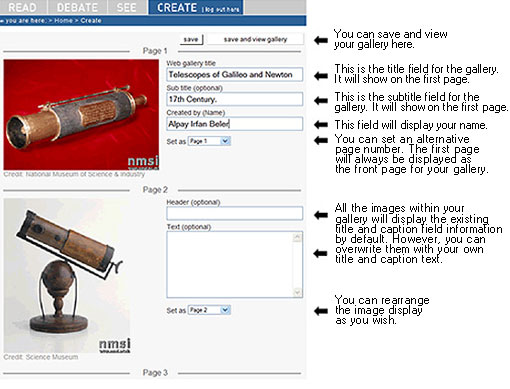The image size is (510, 389).
Task: Click save and view gallery button
Action: coord(255,39)
